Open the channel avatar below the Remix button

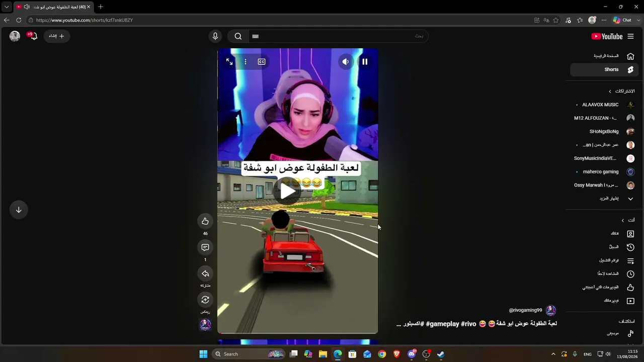pos(205,325)
